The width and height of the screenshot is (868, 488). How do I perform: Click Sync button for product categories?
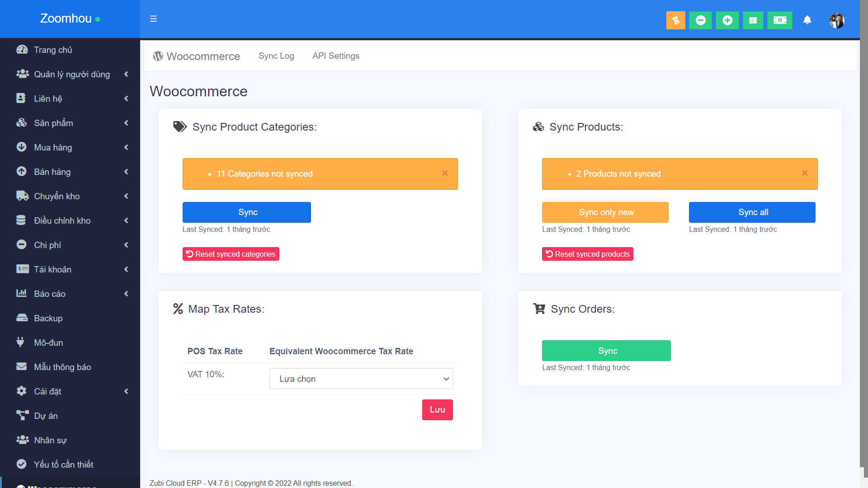point(247,212)
